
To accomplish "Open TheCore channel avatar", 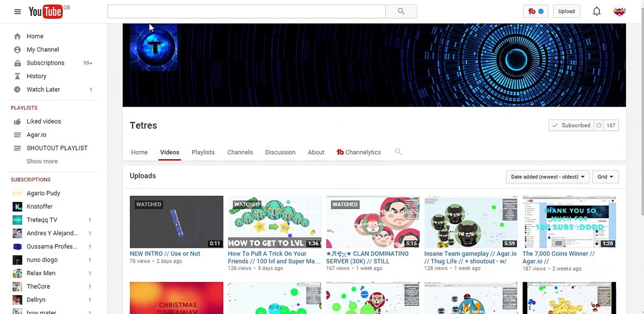I will 17,287.
